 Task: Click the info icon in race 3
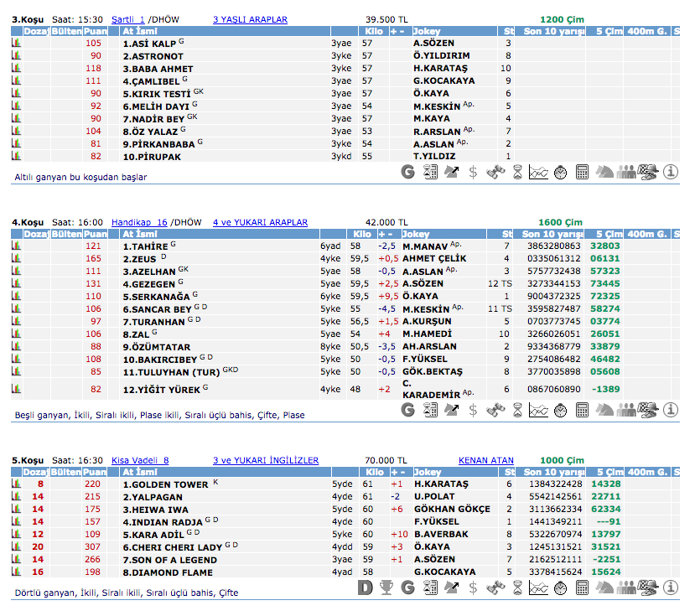670,172
